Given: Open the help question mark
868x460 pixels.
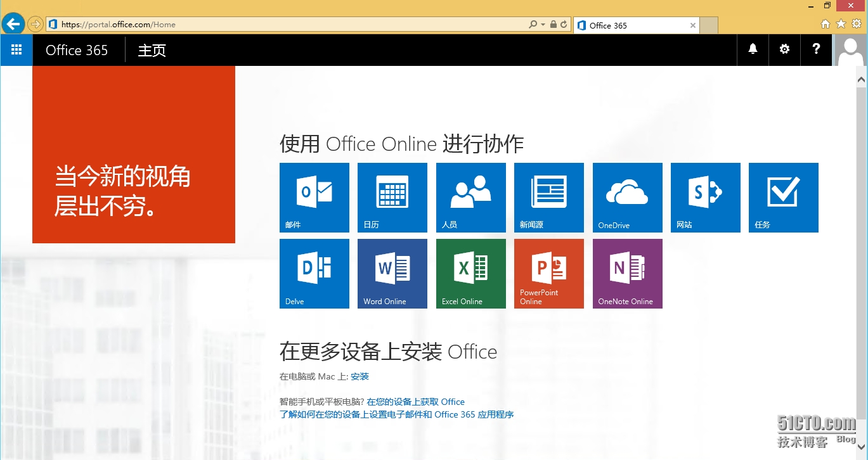Looking at the screenshot, I should (816, 49).
